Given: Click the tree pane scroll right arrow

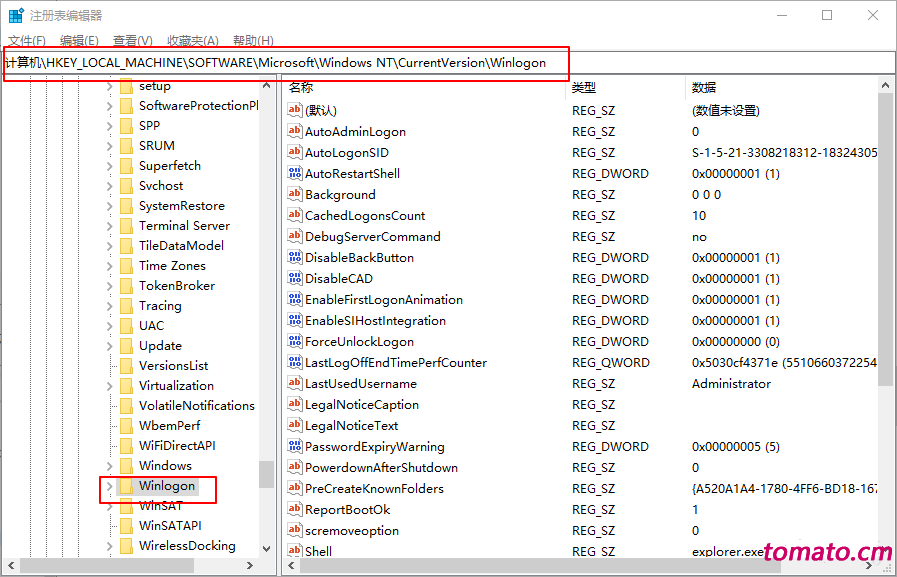Looking at the screenshot, I should pyautogui.click(x=249, y=566).
